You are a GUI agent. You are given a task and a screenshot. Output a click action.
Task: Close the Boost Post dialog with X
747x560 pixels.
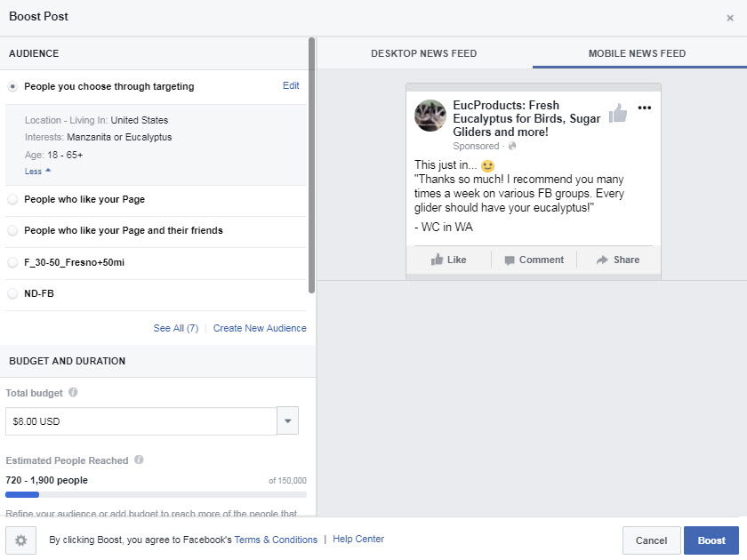[730, 18]
